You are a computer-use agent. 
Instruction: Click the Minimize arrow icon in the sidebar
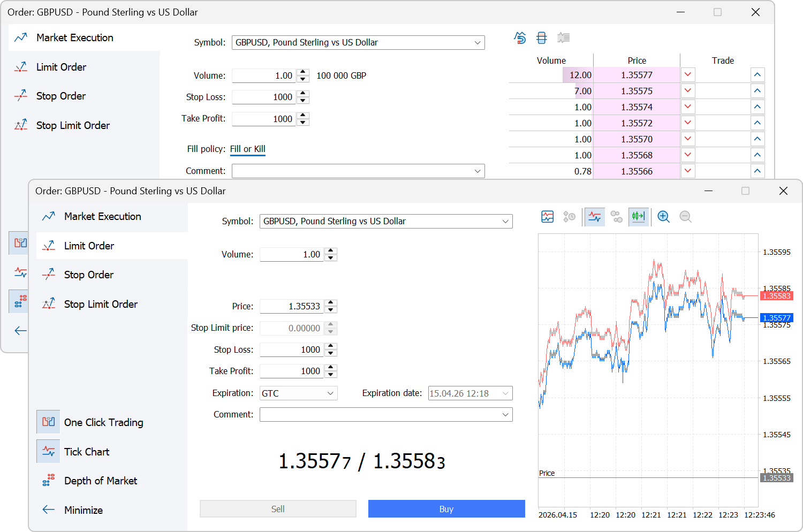(48, 510)
